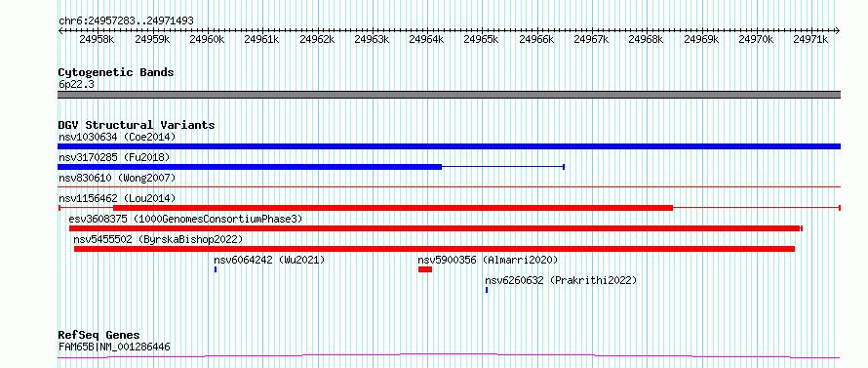
Task: Open the nsv830610 (Wong2007) label
Action: click(x=117, y=178)
